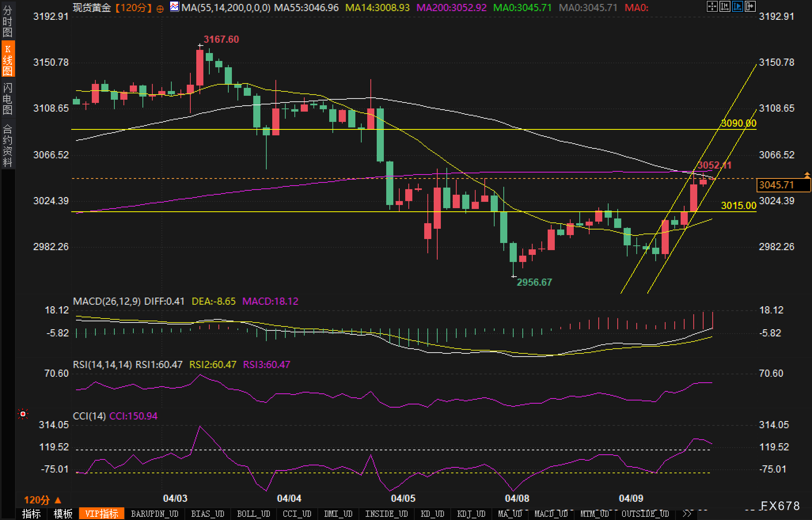Click the MA indicator chart icon in header

[x=174, y=7]
